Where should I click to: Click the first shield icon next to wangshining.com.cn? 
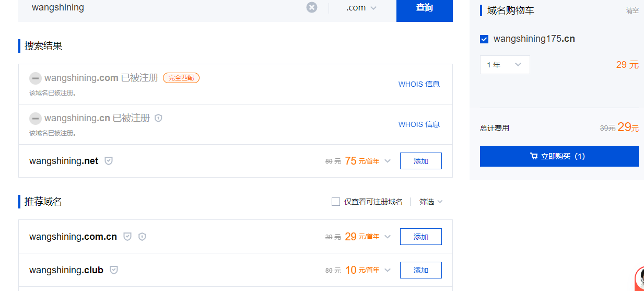tap(127, 237)
